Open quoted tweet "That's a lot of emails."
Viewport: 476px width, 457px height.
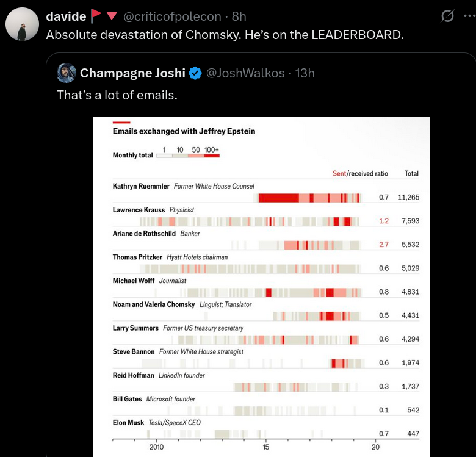[x=117, y=95]
